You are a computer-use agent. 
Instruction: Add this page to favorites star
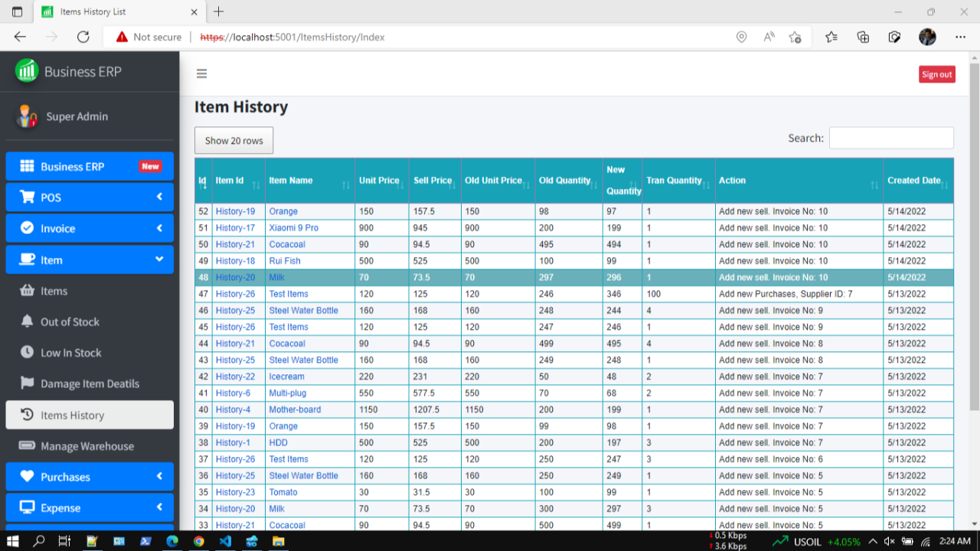[795, 37]
